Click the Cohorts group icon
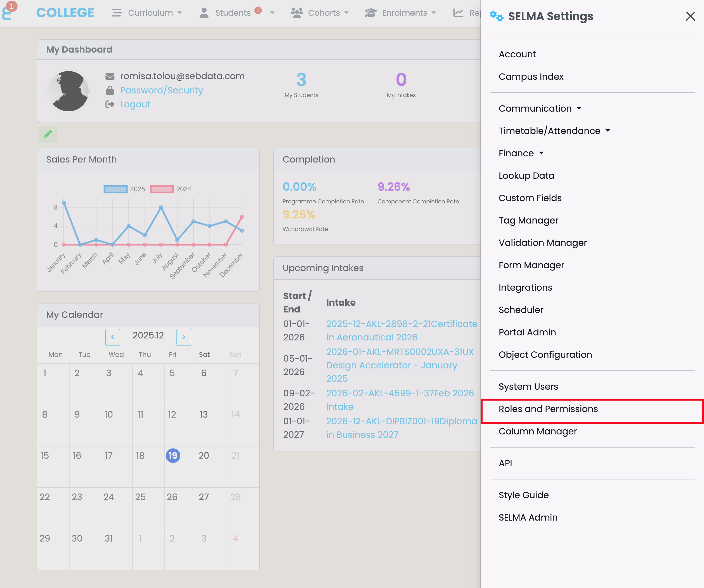The height and width of the screenshot is (588, 704). pos(297,13)
